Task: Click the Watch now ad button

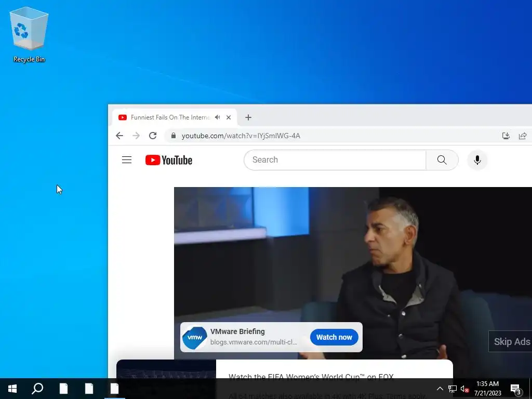Action: tap(334, 337)
